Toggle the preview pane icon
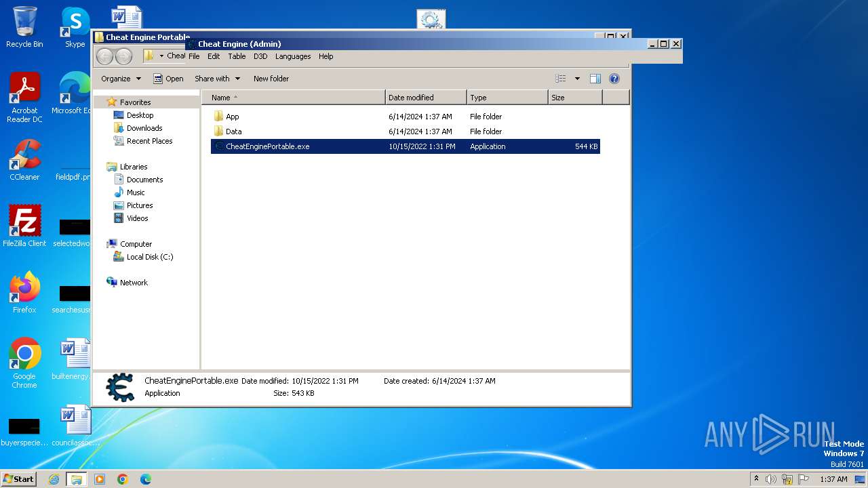 point(595,79)
